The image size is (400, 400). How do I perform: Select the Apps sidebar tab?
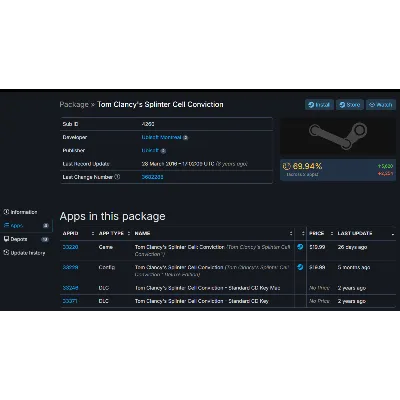(26, 226)
